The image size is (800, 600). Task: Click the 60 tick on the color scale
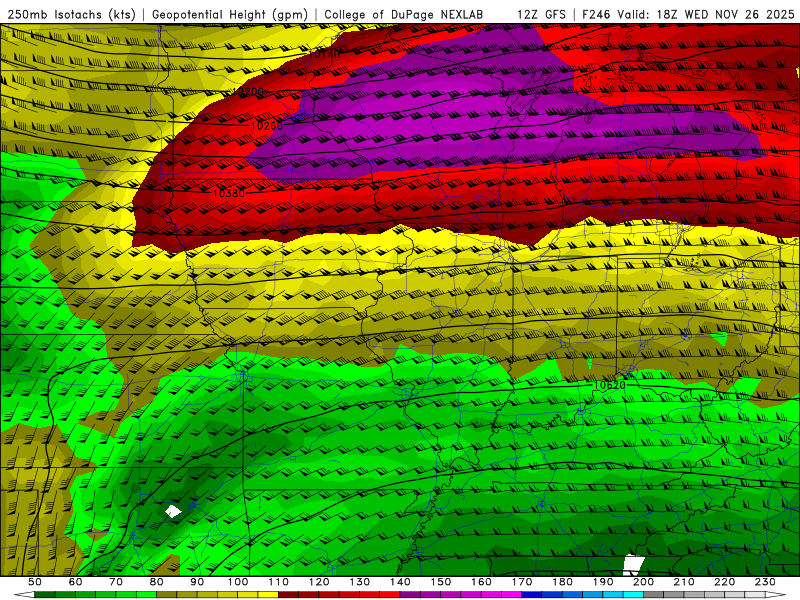coord(75,582)
